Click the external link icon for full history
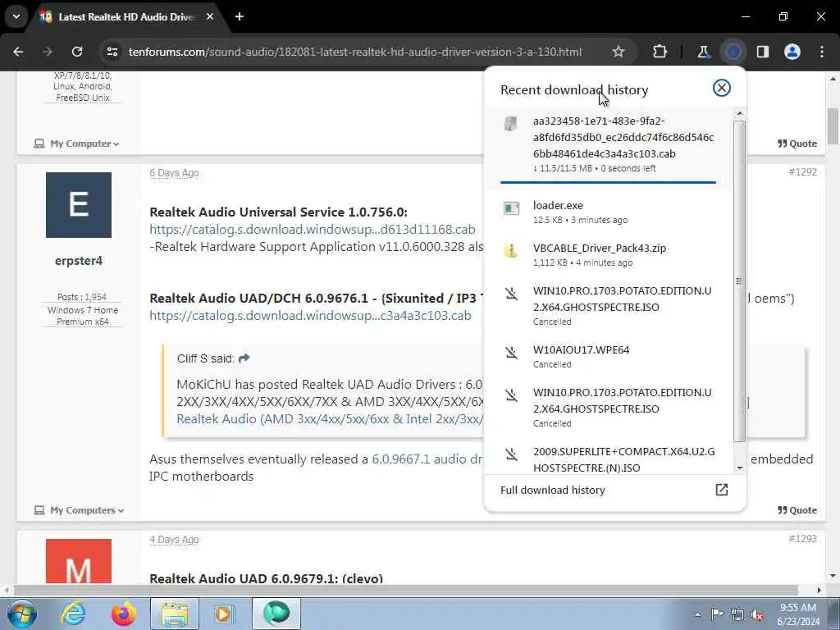 [x=722, y=490]
